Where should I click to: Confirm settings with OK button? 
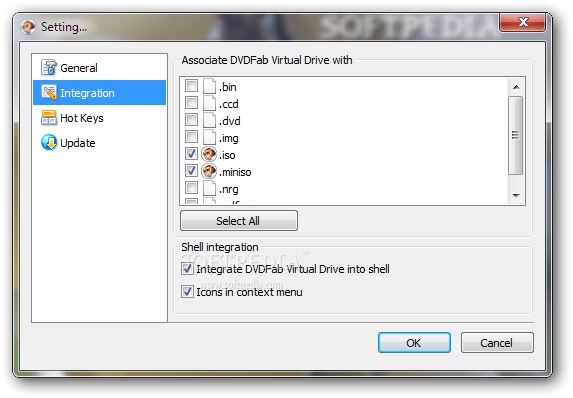pyautogui.click(x=414, y=342)
